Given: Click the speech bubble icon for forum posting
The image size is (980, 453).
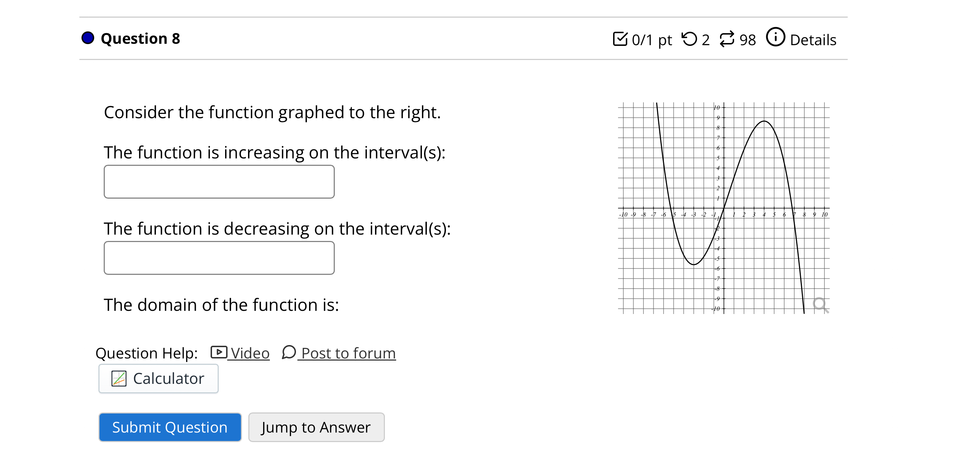Looking at the screenshot, I should (x=288, y=352).
